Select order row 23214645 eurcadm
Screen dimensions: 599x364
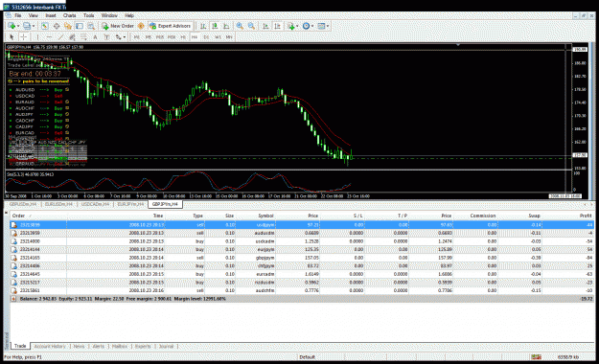point(302,274)
